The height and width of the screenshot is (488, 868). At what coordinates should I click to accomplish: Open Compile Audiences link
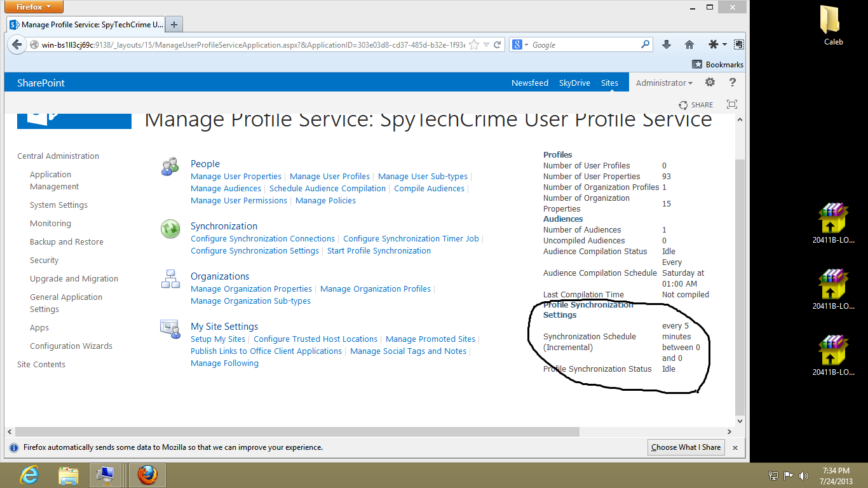[x=429, y=188]
